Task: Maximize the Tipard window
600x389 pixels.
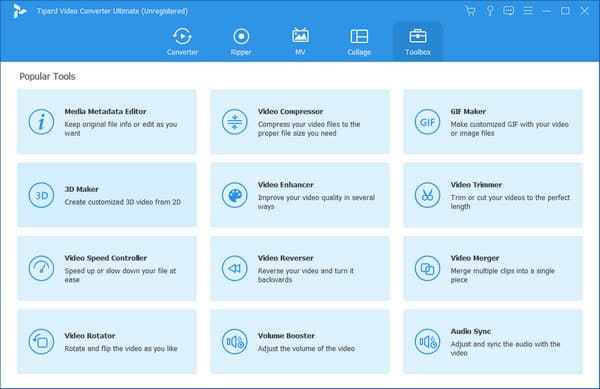Action: (x=565, y=11)
